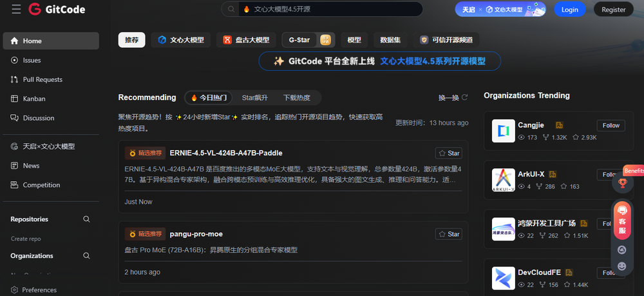Click Cangjie star count 2.93K

(585, 137)
